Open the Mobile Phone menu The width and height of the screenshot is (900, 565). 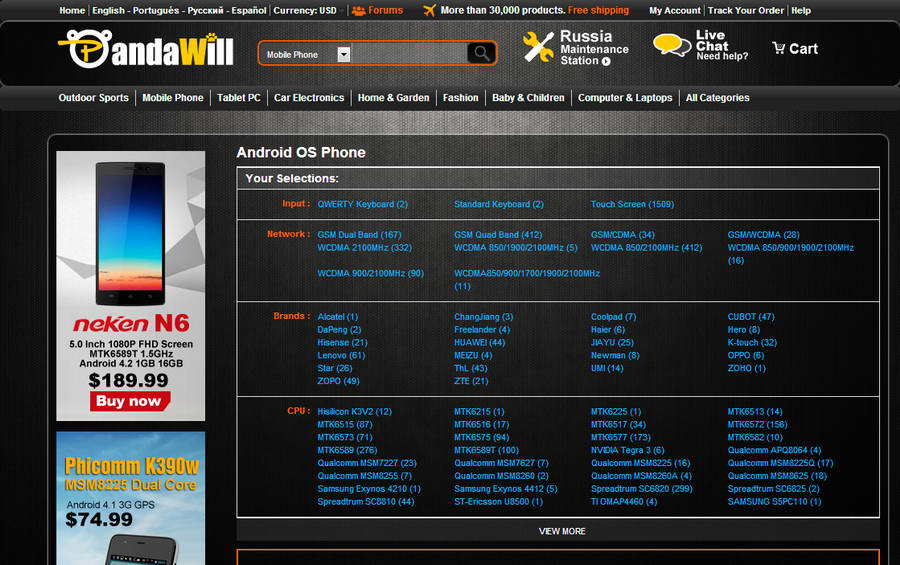coord(173,98)
